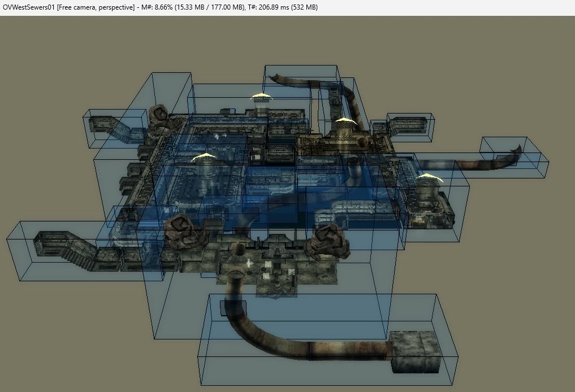Click the upturned pipe end at far right
This screenshot has height=392, width=575.
(513, 154)
